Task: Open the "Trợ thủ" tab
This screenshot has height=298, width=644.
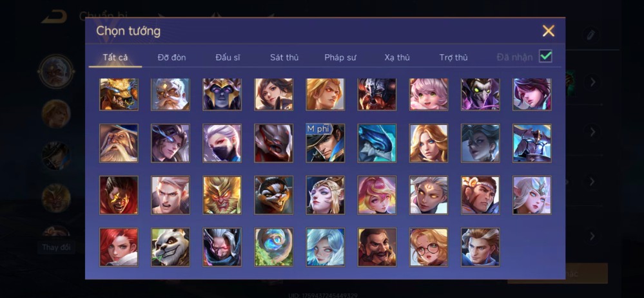Action: 453,57
